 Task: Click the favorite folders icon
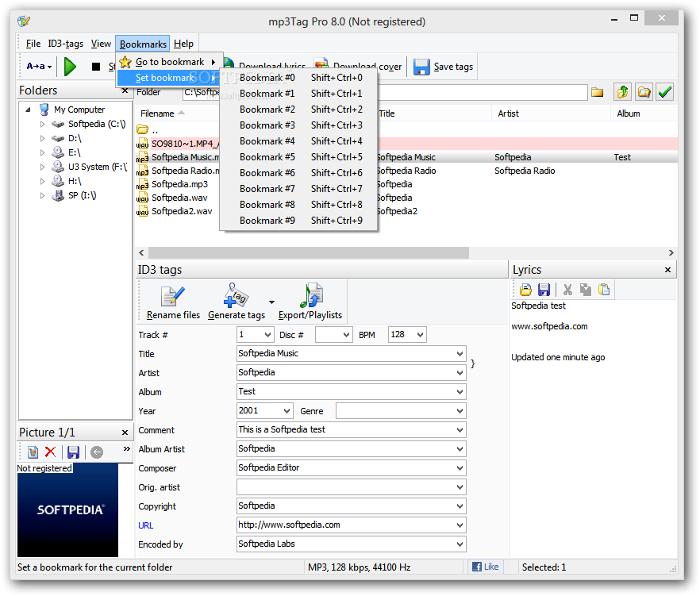[x=644, y=92]
